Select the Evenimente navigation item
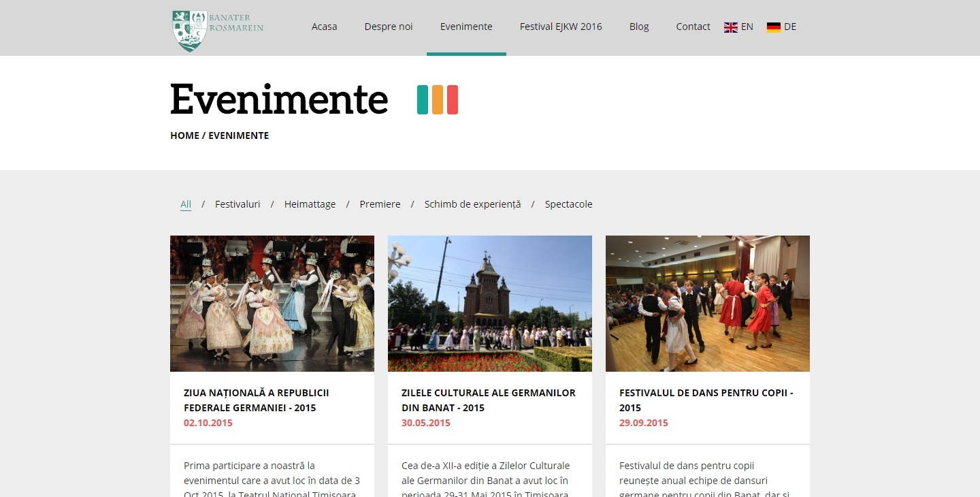Viewport: 980px width, 497px height. [x=466, y=27]
